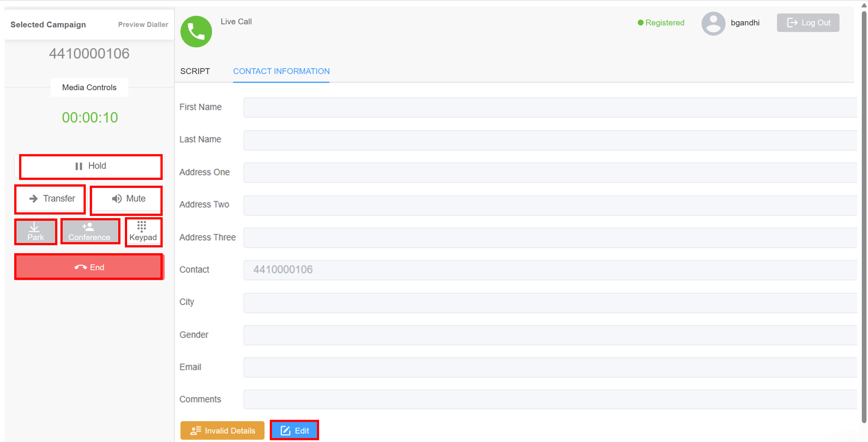Open the CONTACT INFORMATION tab

[x=281, y=71]
